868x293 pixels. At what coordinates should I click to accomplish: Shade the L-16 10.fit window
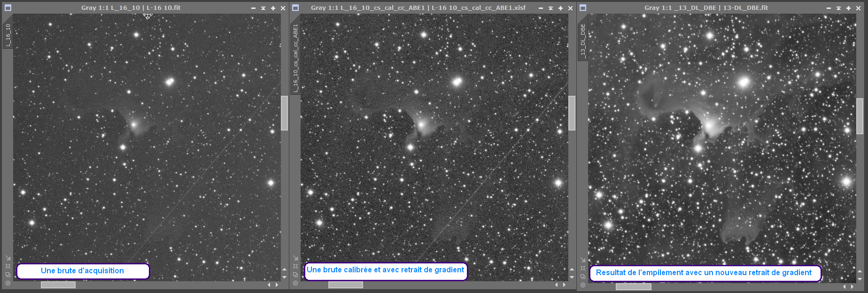263,8
